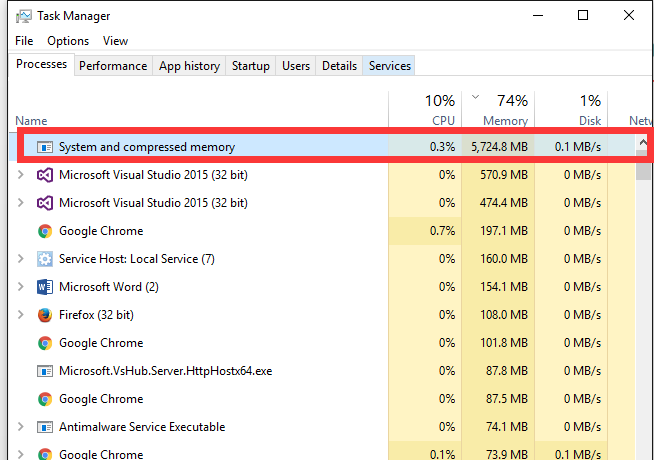
Task: Click the Microsoft Word process icon
Action: 45,287
